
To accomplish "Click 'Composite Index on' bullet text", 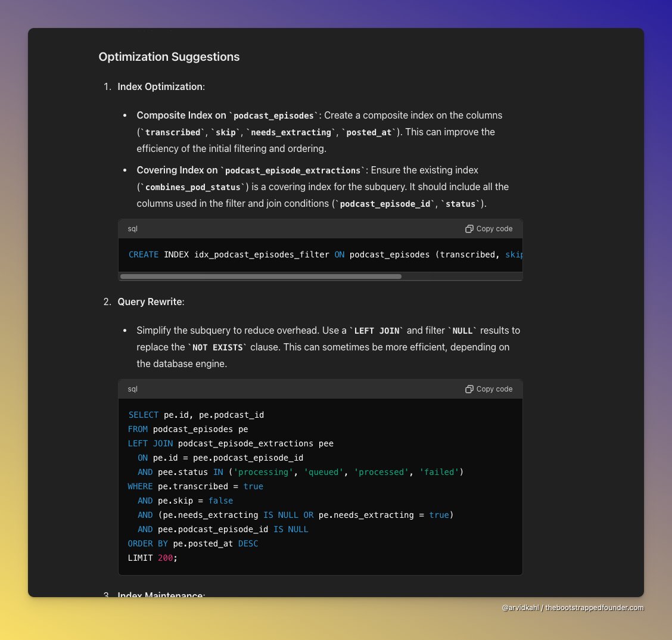I will [181, 116].
